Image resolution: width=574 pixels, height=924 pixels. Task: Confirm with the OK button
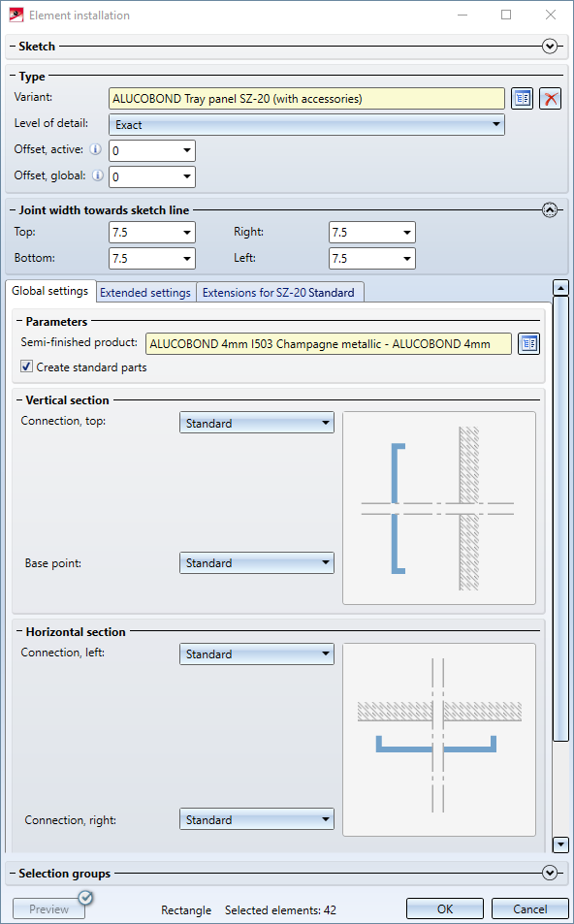445,908
